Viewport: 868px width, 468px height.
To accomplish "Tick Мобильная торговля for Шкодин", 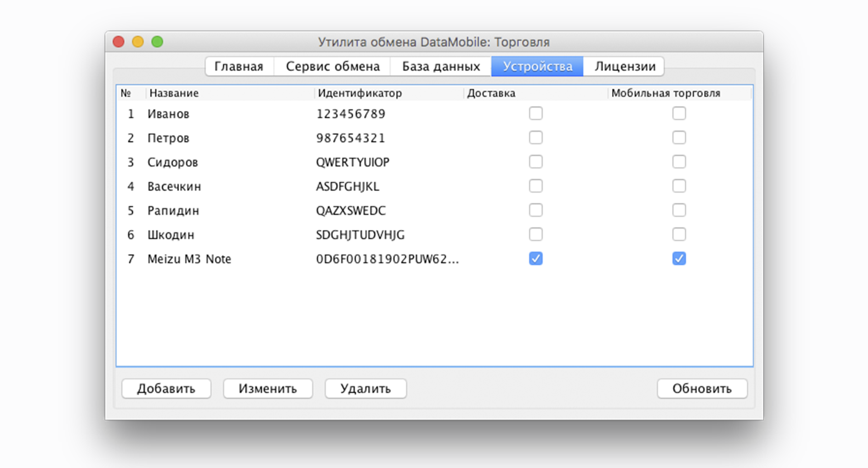I will point(679,234).
